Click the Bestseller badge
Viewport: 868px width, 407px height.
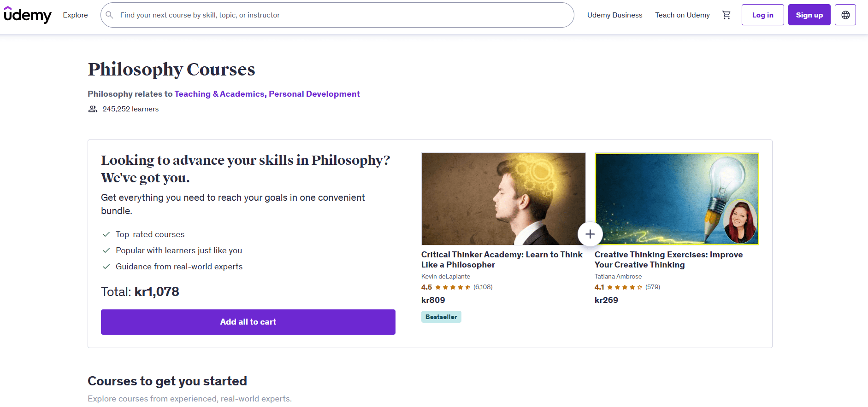(441, 317)
